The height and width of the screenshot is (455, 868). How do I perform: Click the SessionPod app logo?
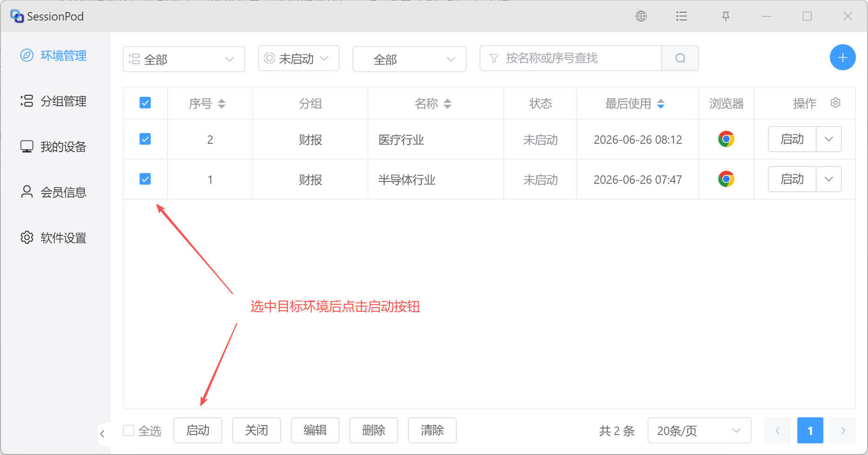(17, 16)
